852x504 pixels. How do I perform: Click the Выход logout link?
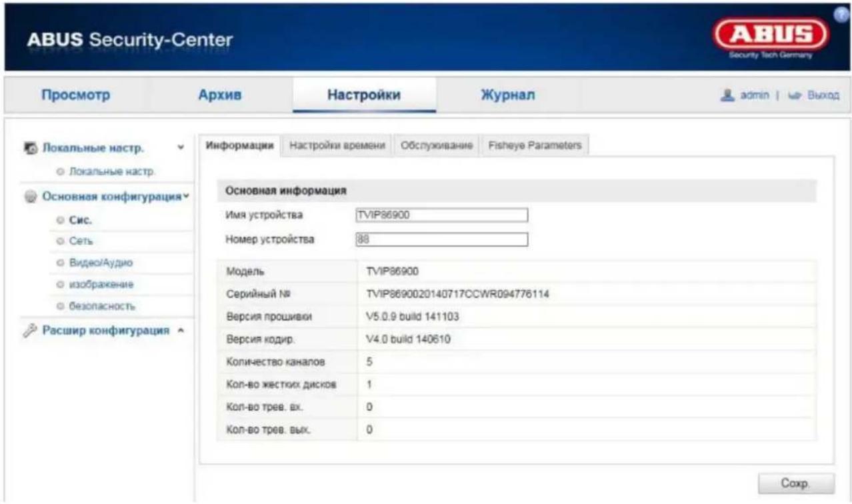coord(823,96)
